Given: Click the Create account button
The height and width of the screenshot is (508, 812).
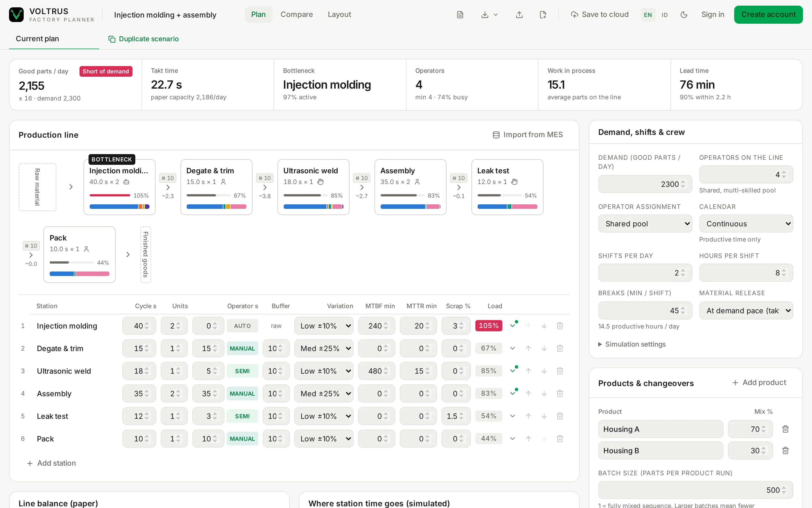Looking at the screenshot, I should (x=768, y=14).
